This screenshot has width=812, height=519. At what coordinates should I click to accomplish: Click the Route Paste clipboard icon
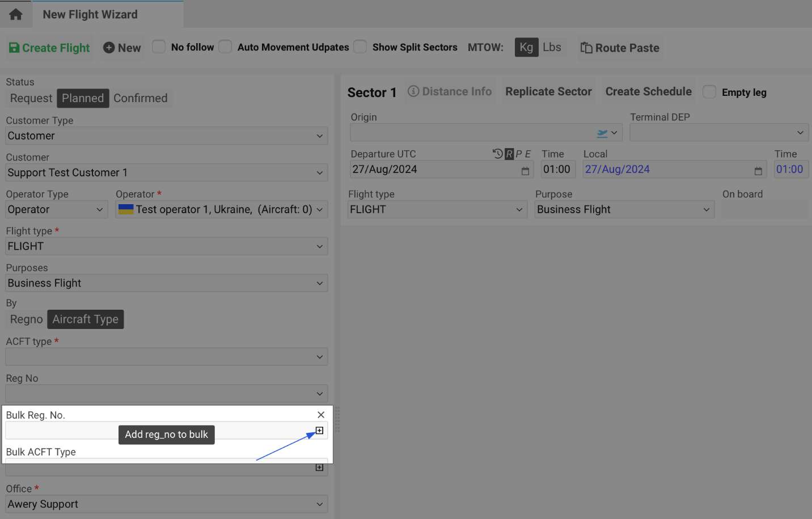587,47
